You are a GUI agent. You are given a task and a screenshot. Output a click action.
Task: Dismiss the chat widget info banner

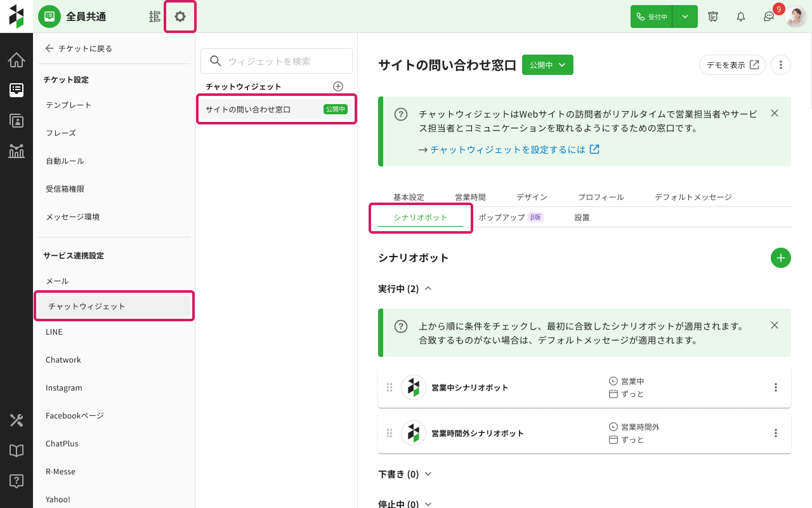(774, 113)
